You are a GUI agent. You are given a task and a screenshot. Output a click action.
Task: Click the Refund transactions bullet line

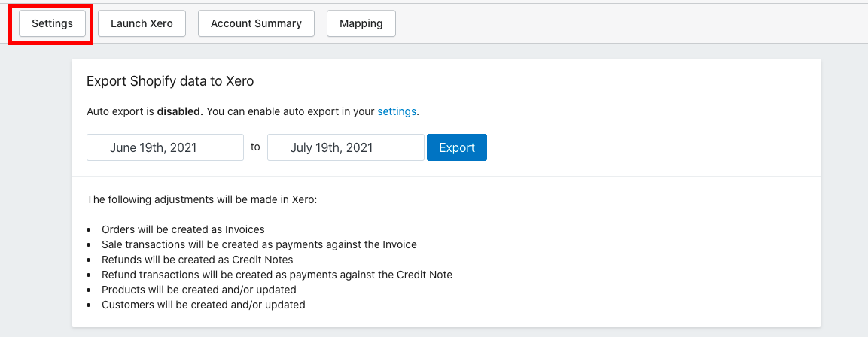[277, 275]
